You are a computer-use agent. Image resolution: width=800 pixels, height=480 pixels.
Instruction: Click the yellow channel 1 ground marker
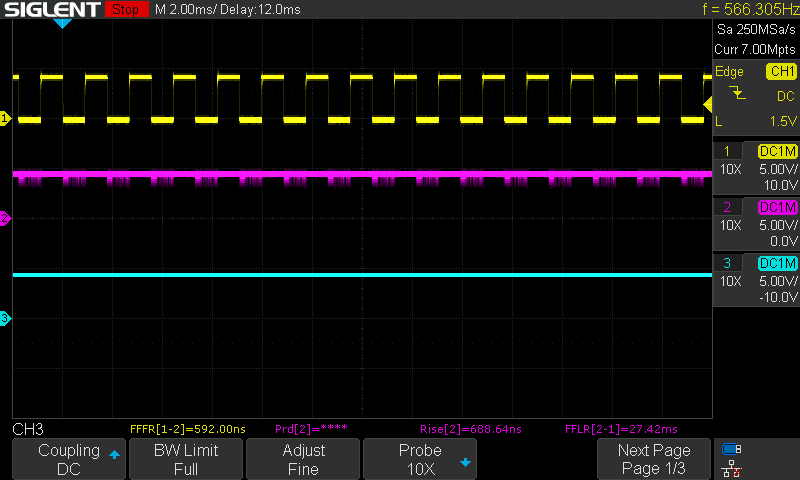click(x=5, y=119)
